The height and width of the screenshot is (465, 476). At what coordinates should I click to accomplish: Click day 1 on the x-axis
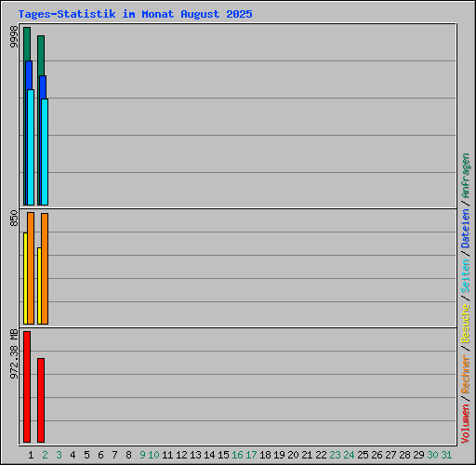pos(31,455)
